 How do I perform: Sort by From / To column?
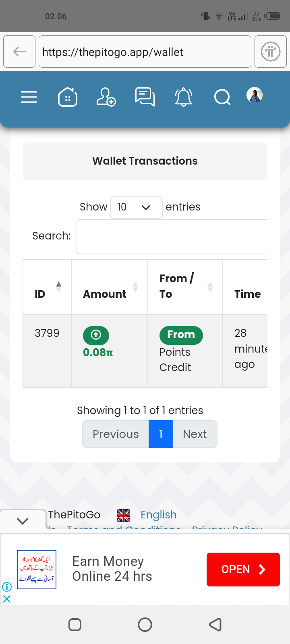click(185, 287)
